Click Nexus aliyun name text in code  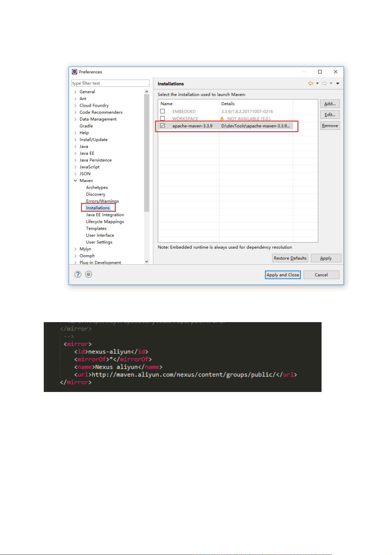coord(117,367)
